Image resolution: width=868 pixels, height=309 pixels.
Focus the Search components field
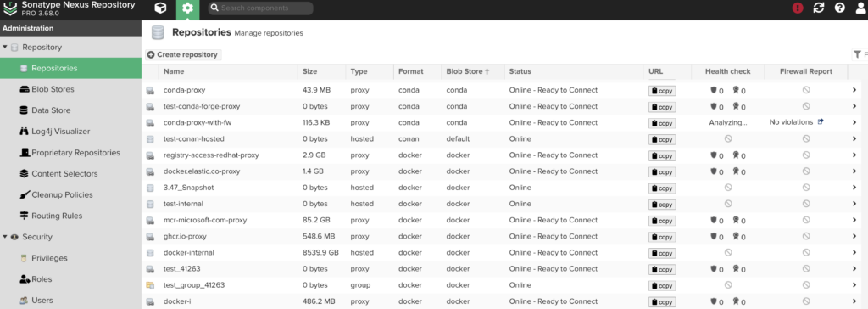pyautogui.click(x=261, y=8)
